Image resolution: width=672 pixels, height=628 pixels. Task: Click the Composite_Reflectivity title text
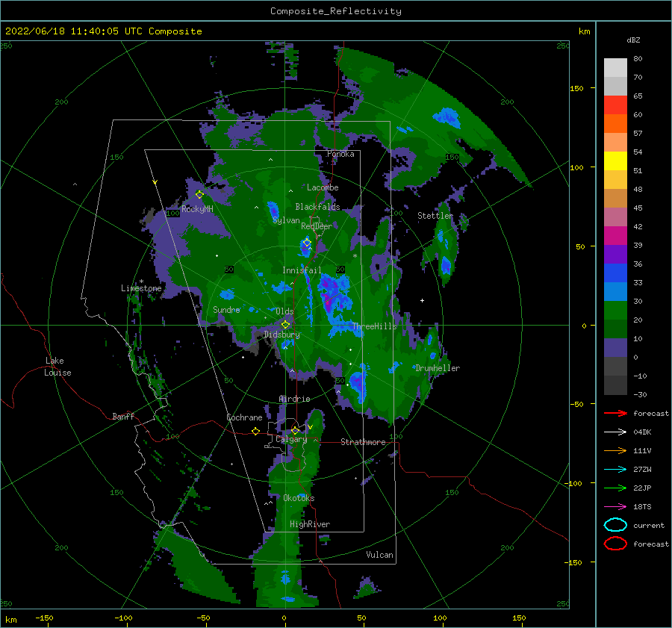(x=335, y=11)
